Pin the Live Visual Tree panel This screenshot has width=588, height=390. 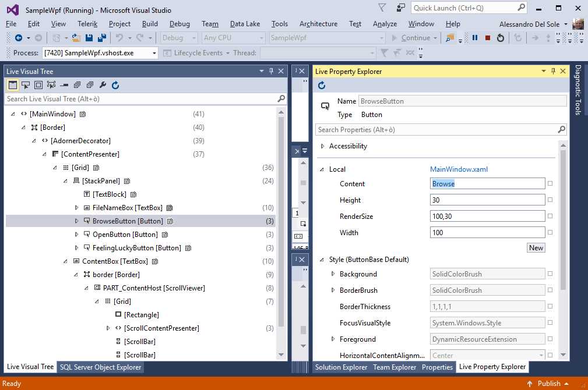[271, 71]
